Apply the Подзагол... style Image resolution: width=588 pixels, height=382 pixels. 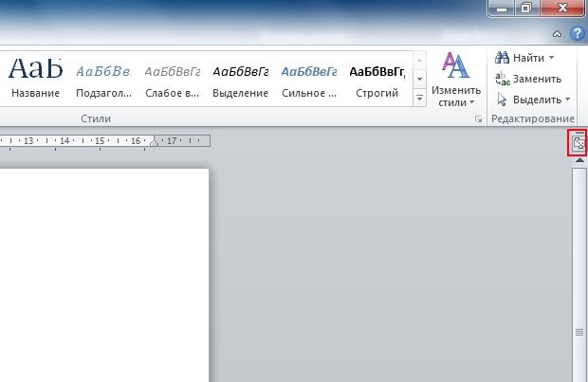(104, 79)
